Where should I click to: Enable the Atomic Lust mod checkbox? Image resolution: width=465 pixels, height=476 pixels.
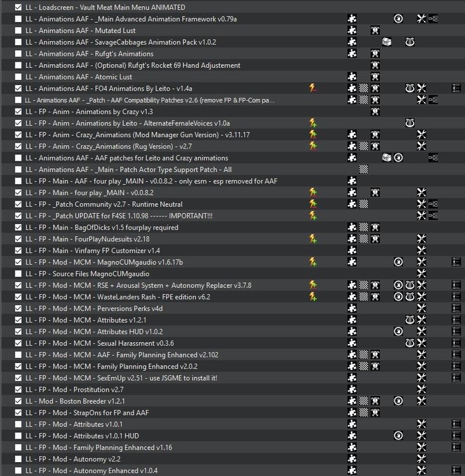18,77
